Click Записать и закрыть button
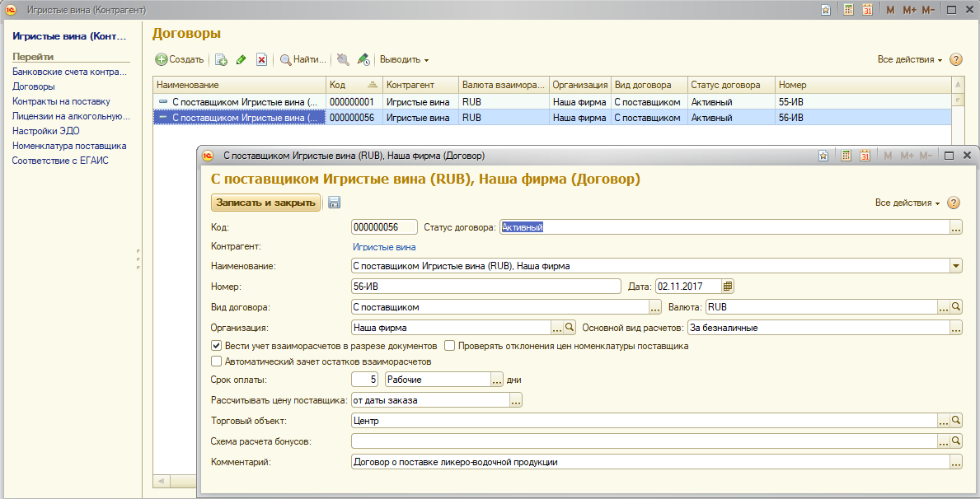 265,203
